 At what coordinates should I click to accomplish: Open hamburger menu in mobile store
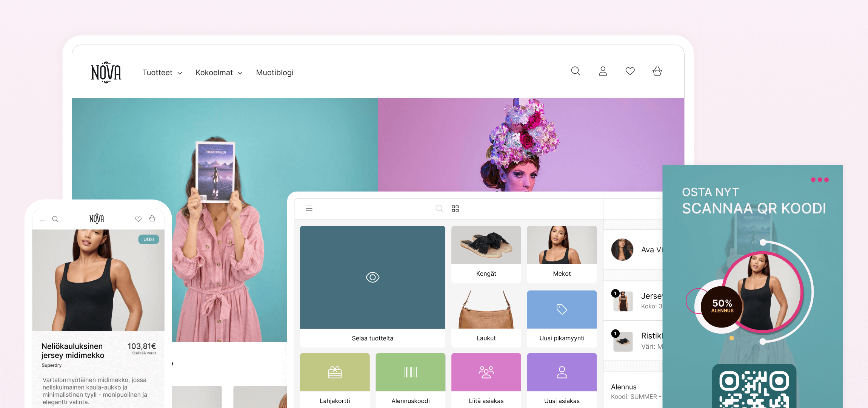tap(43, 219)
